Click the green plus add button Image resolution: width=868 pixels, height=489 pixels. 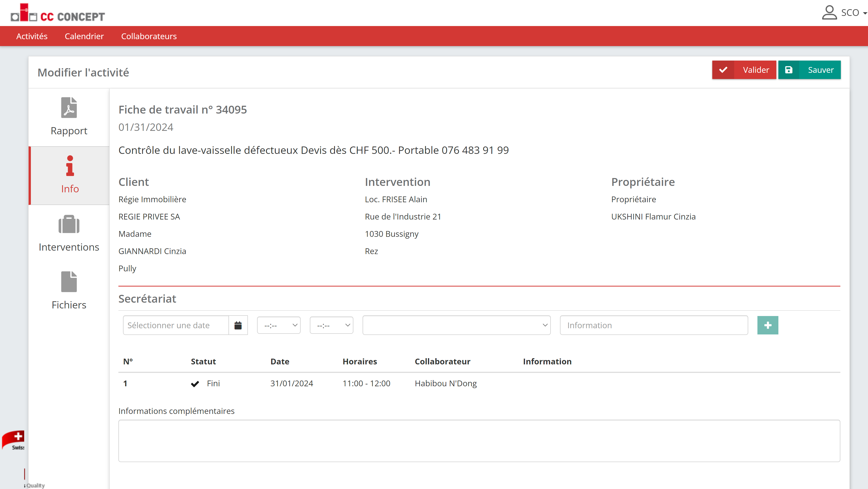[768, 325]
